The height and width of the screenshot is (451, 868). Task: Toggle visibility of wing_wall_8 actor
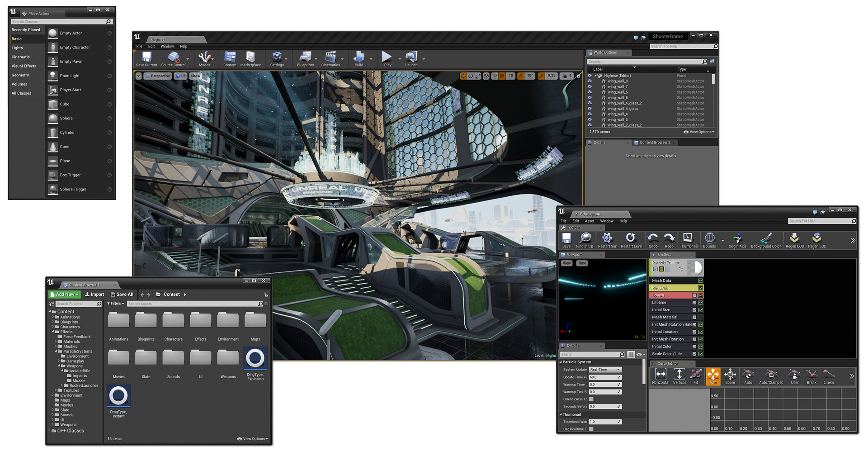click(590, 81)
